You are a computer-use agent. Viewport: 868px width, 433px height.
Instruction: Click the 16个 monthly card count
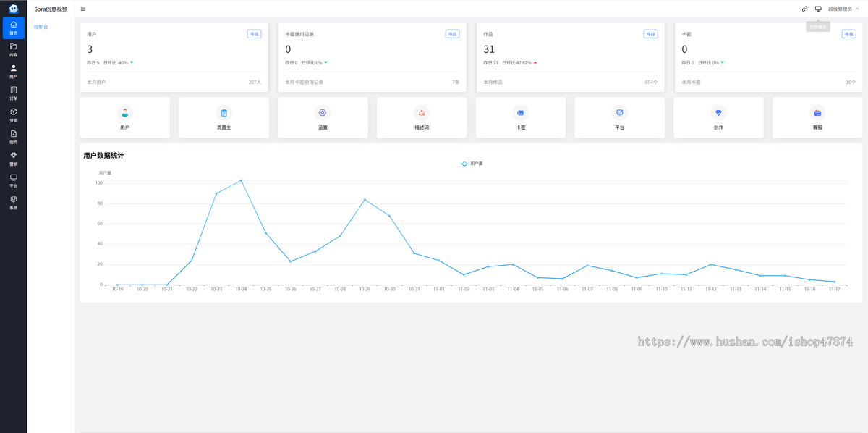tap(851, 83)
